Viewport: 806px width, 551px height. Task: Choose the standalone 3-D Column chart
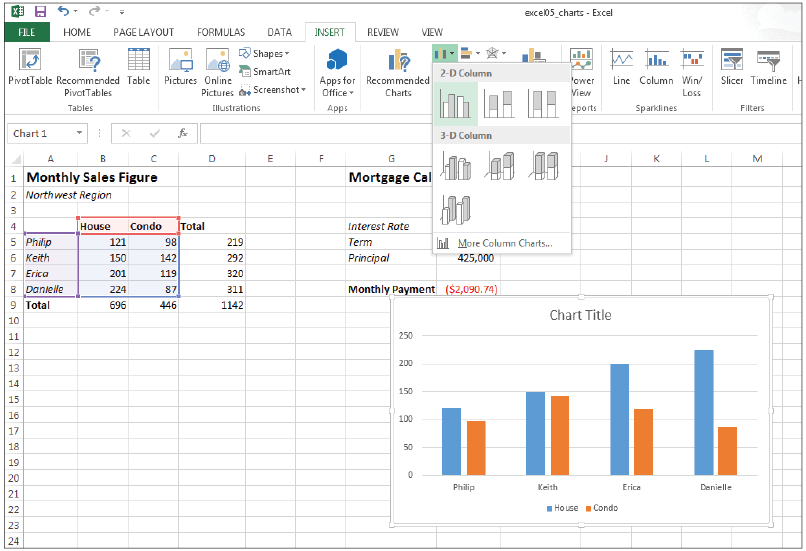click(x=455, y=209)
